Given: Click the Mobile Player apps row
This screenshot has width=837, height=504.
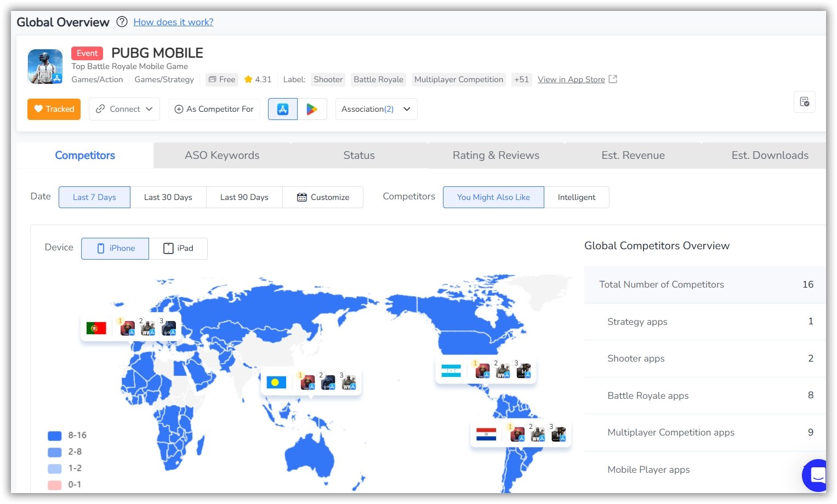Looking at the screenshot, I should pos(705,469).
